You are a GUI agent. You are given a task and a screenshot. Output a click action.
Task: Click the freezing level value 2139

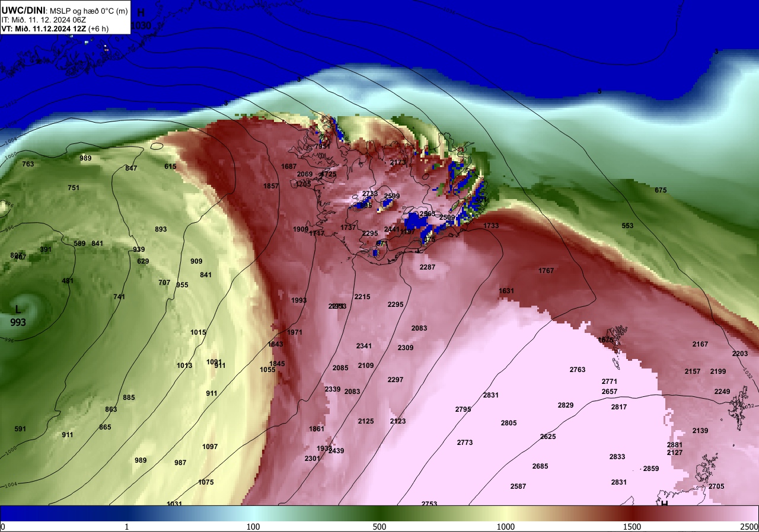point(700,431)
